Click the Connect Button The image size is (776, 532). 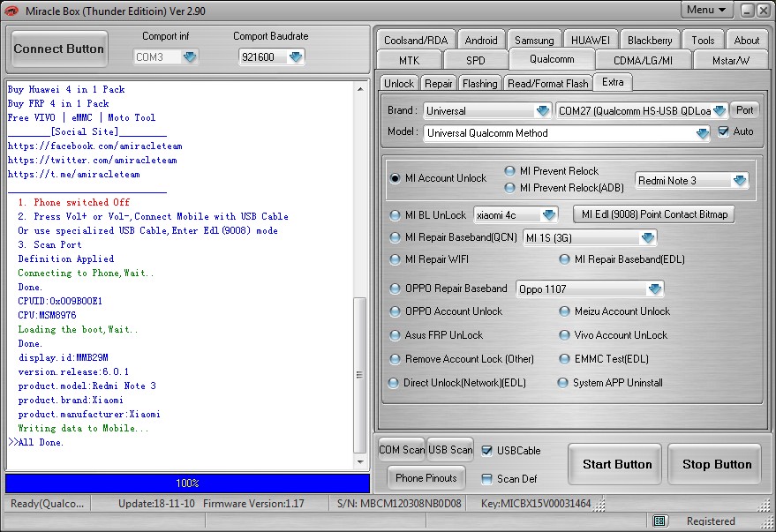pyautogui.click(x=59, y=49)
